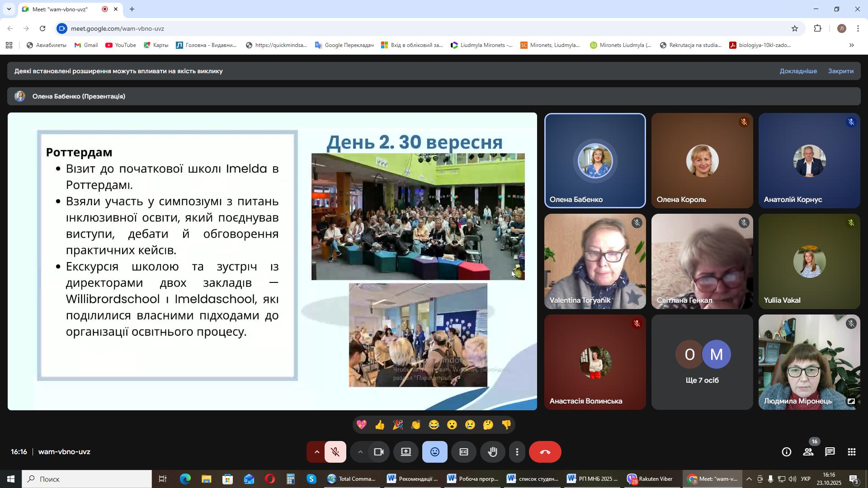Screen dimensions: 868x488
Task: Show the participants list icon
Action: point(808,452)
